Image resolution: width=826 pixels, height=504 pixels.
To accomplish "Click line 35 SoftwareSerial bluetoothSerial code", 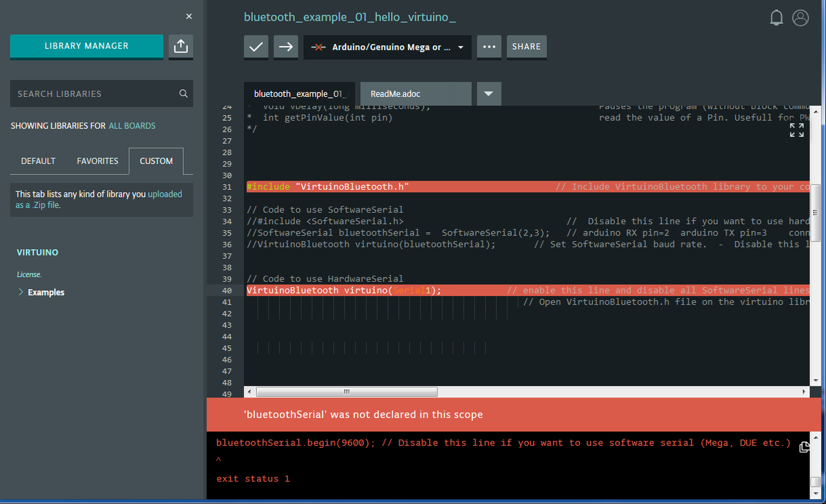I will coord(398,233).
